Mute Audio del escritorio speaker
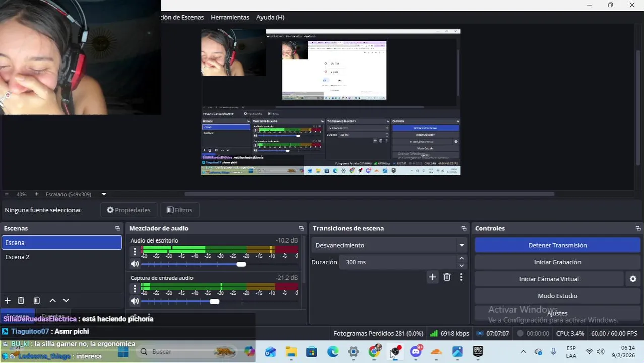 (135, 264)
